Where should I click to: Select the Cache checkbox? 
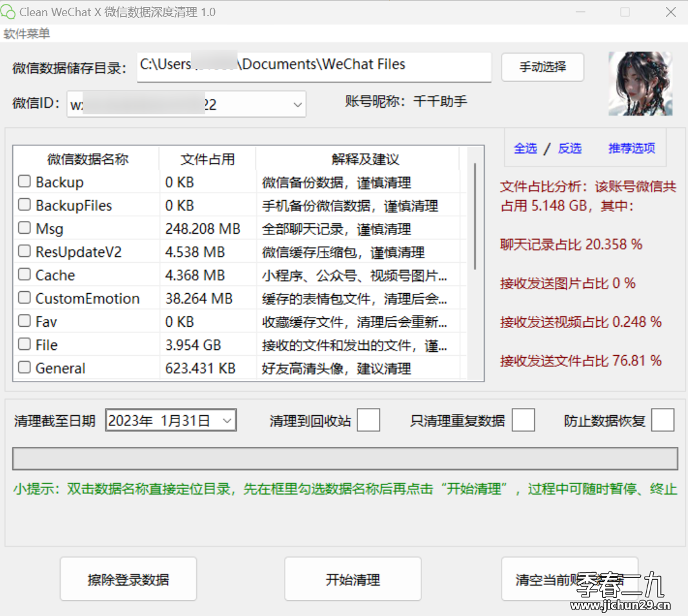(x=25, y=274)
